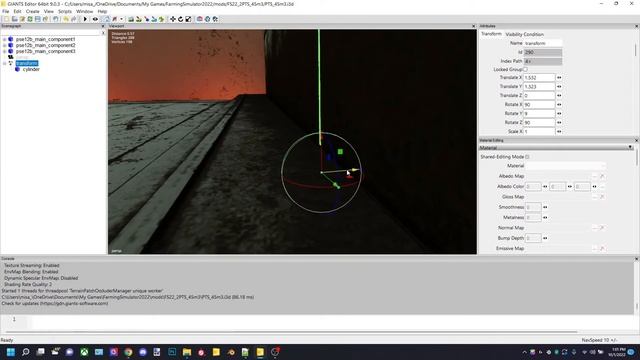Click the slider arrows beside Rotate X
Screen dimensions: 640x360
click(x=559, y=104)
